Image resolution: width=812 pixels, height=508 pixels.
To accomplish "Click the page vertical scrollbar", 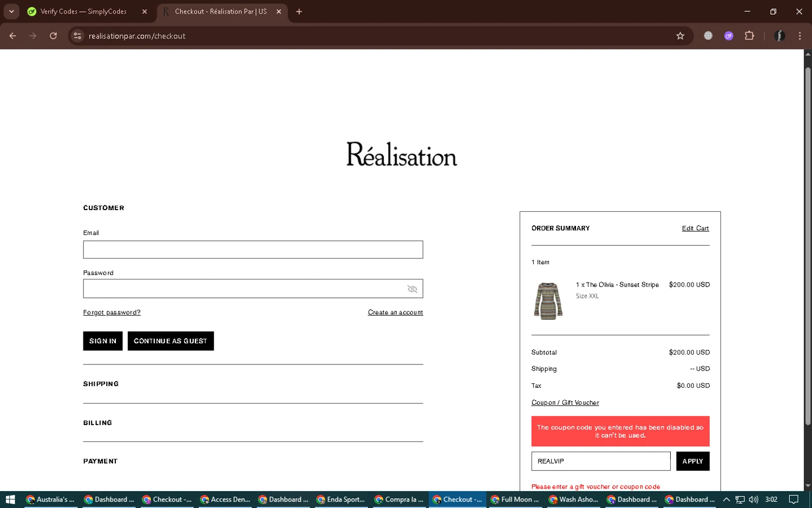I will click(808, 246).
